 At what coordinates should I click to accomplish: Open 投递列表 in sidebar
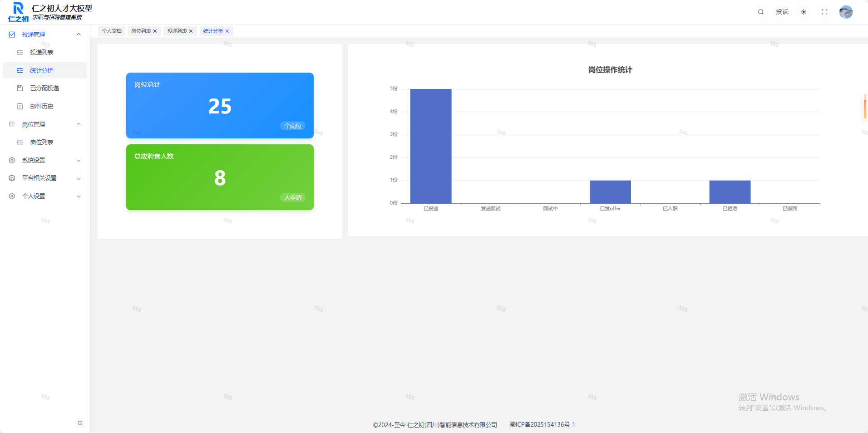click(x=44, y=52)
